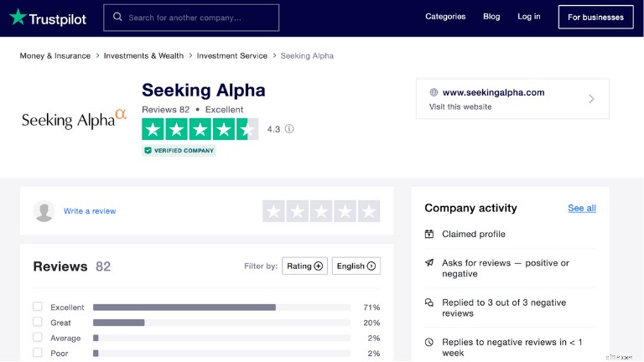Click the Poor 2% rating bar
Viewport: 644px width, 362px height.
[x=221, y=354]
